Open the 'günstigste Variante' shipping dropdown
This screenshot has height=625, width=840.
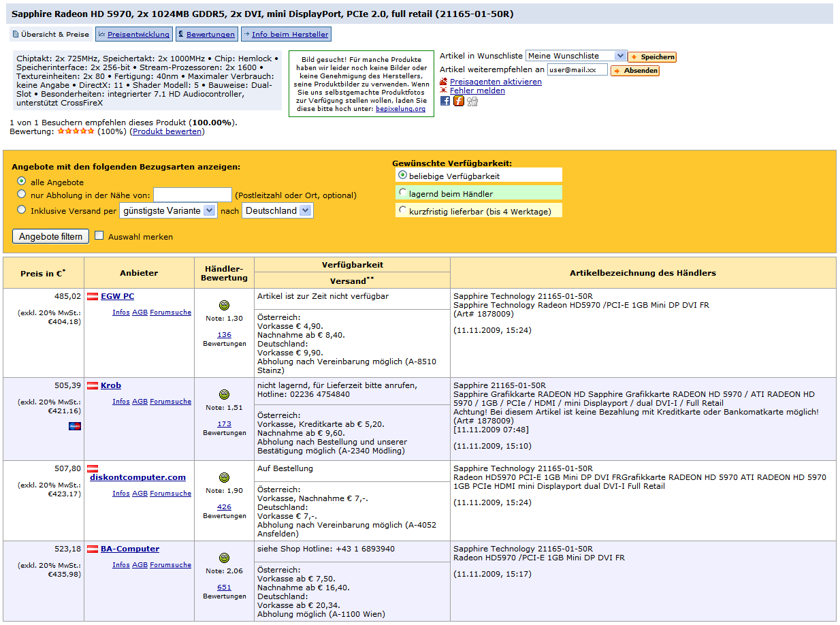[168, 211]
